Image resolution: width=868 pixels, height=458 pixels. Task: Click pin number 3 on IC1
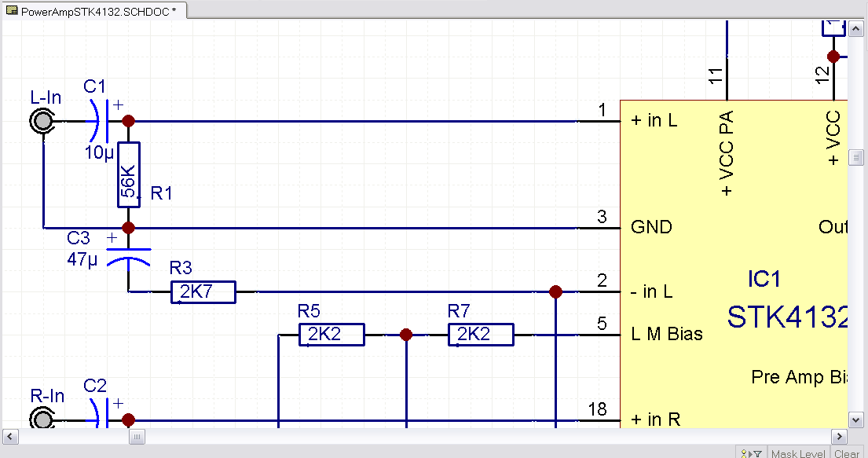point(602,217)
